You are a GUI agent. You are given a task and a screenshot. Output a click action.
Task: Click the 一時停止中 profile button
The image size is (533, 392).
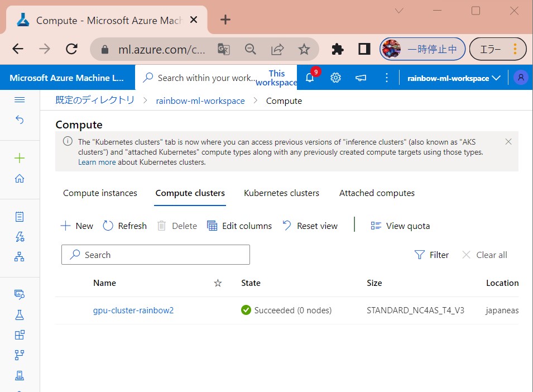pos(422,49)
